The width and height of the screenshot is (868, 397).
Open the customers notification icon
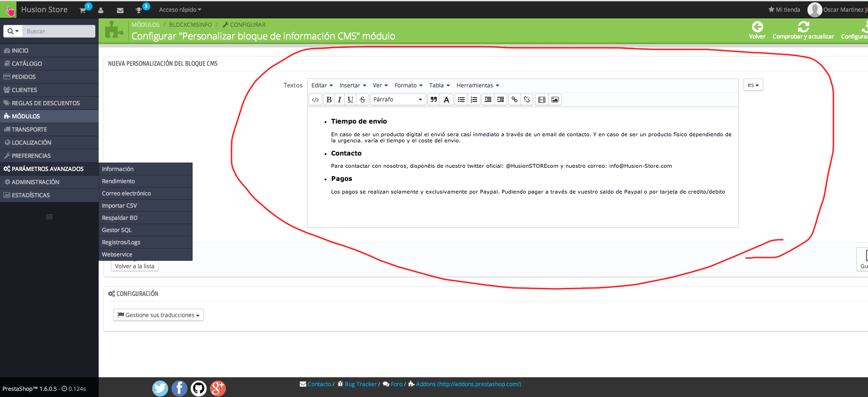[101, 10]
